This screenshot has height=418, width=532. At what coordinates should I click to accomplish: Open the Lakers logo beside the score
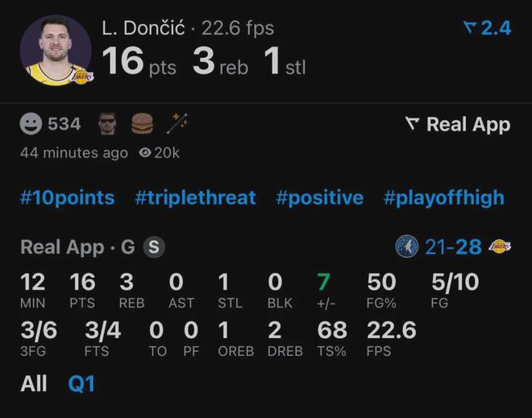(500, 246)
